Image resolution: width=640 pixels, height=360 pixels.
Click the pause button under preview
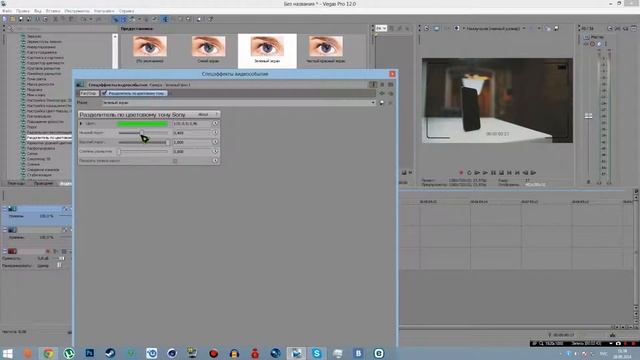[493, 173]
